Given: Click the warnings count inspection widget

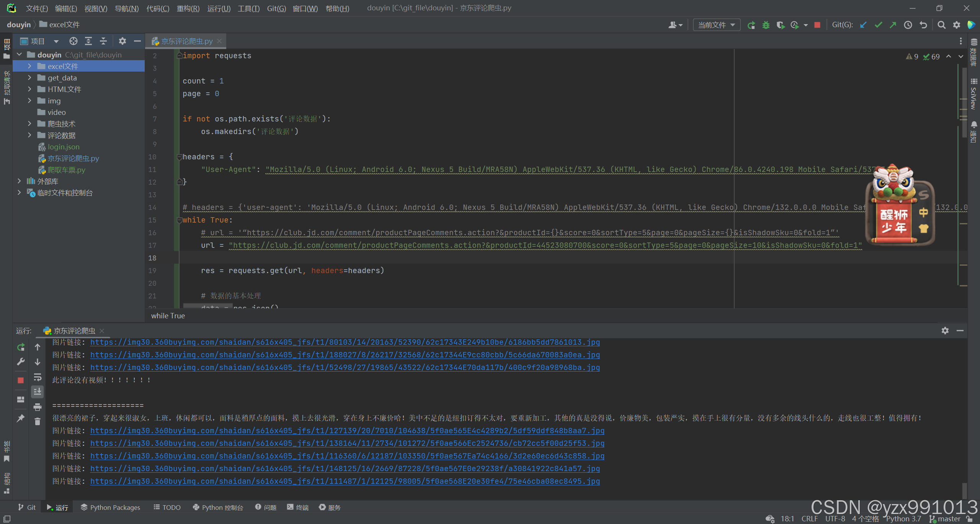Looking at the screenshot, I should (912, 57).
